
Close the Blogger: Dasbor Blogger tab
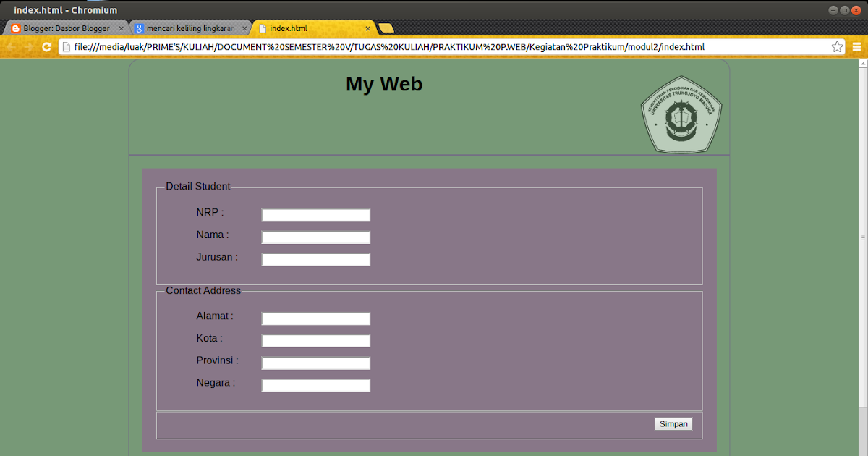[121, 29]
